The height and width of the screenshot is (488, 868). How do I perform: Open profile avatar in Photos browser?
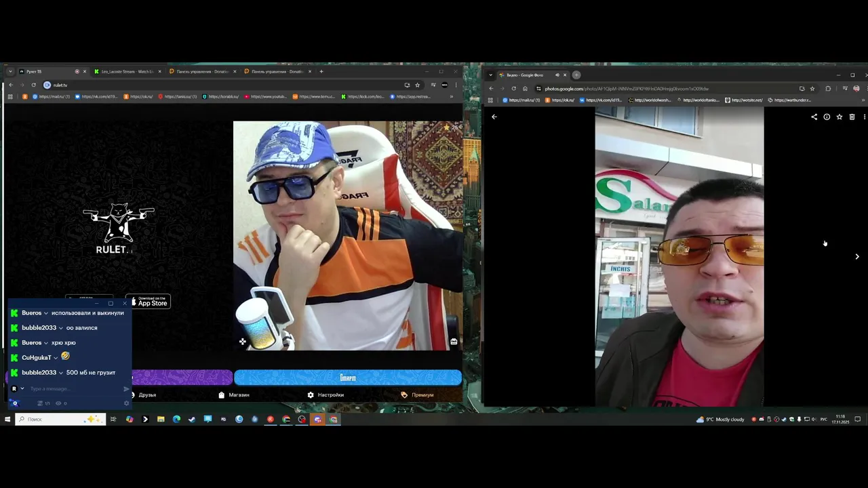point(856,88)
